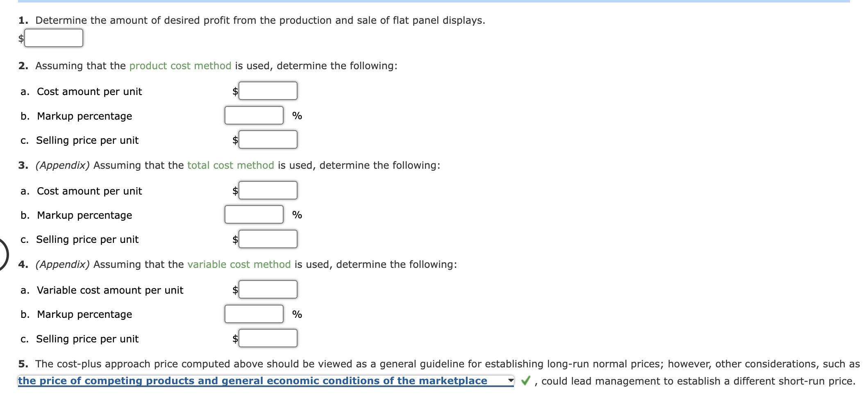Click the selling price per unit field in question 4c

[268, 338]
